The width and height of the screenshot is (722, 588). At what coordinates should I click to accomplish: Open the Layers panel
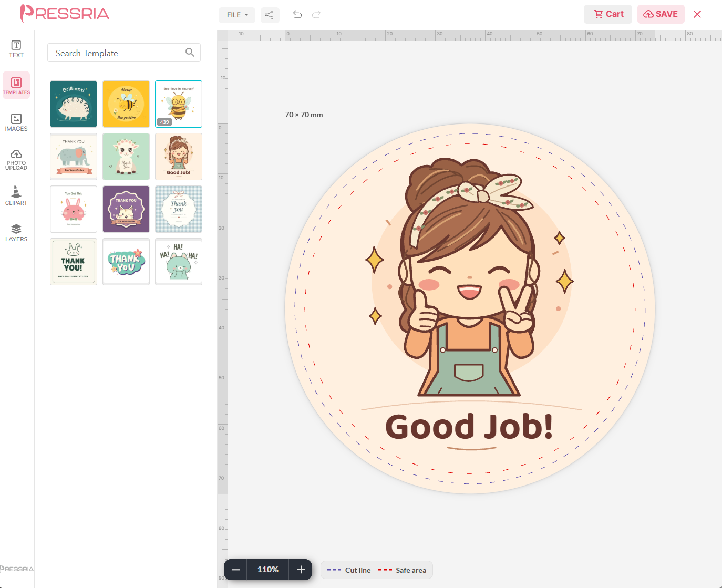(x=16, y=232)
